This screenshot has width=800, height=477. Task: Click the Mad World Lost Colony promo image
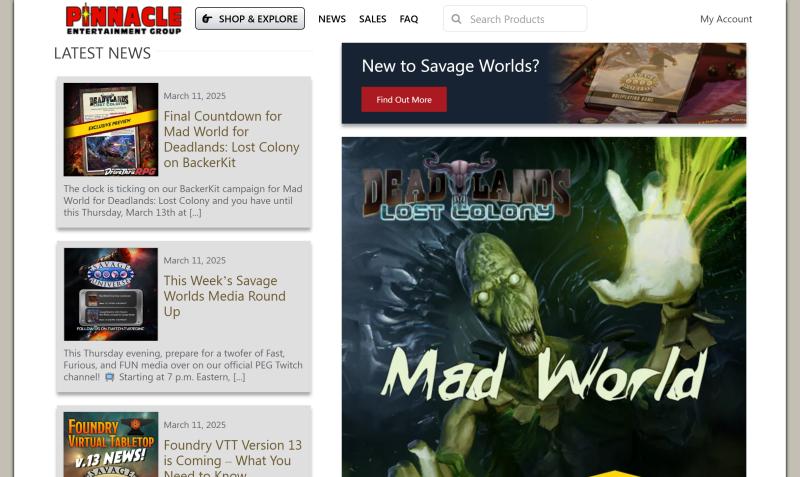[x=544, y=307]
